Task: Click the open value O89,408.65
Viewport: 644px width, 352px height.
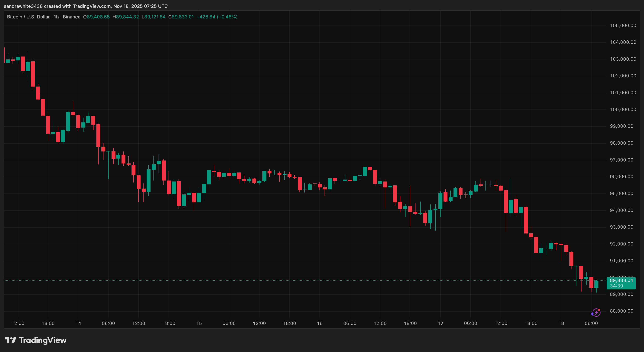Action: point(96,17)
